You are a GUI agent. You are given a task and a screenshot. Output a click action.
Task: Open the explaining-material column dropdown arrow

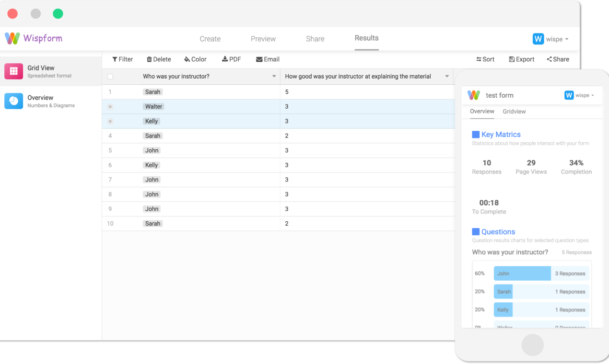coord(447,77)
